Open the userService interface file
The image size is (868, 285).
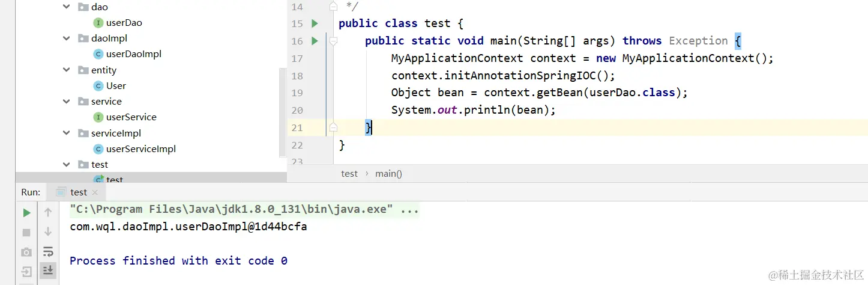coord(131,117)
